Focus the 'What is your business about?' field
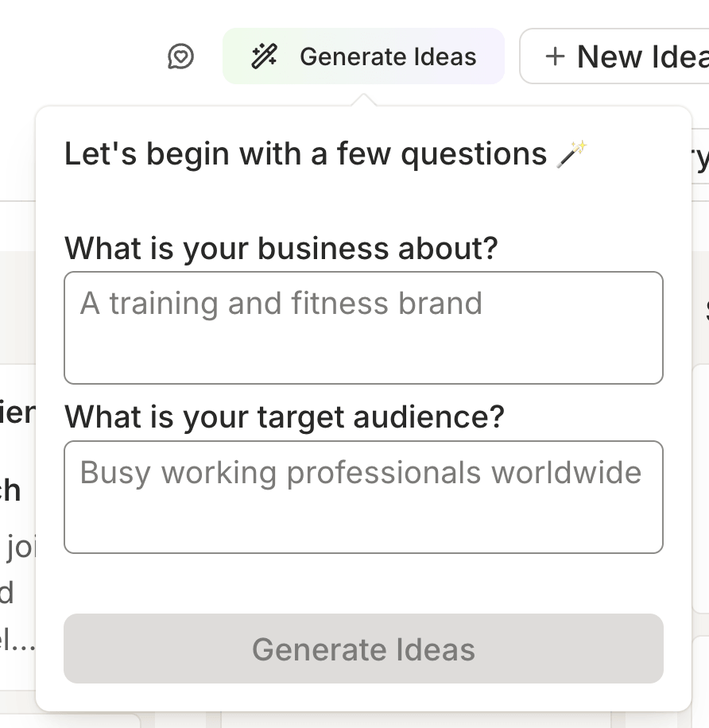 (x=363, y=327)
